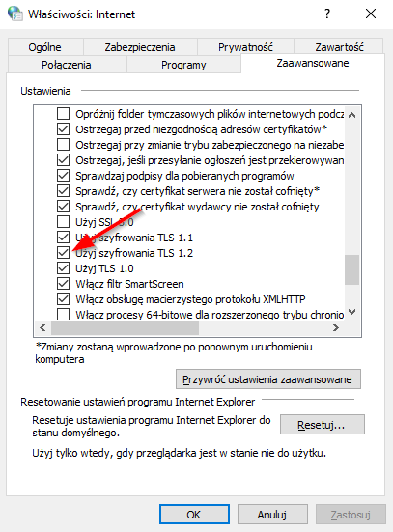Click the settings list scroll down arrow
The height and width of the screenshot is (532, 393).
351,312
